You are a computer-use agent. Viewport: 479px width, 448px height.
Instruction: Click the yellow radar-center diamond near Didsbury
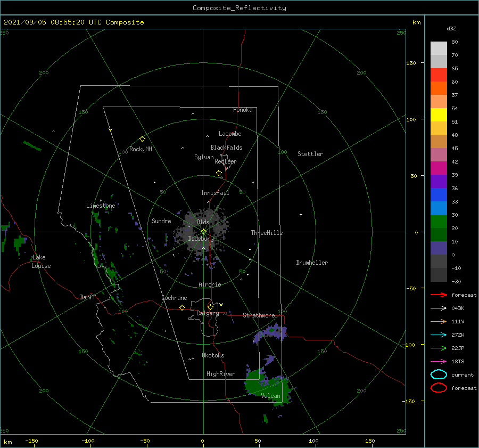(x=203, y=232)
